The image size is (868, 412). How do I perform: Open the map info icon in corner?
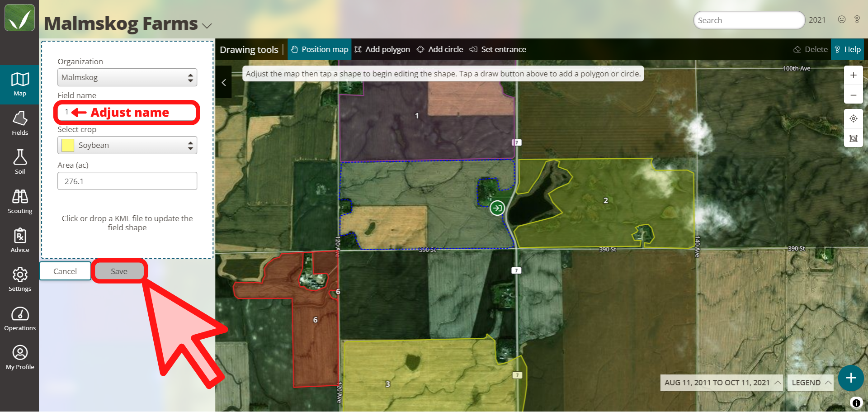coord(856,403)
